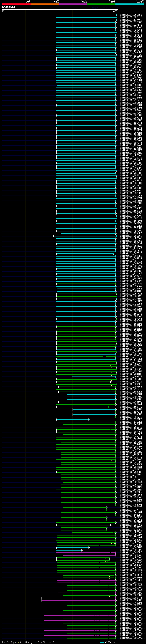Click the label UniRef100_Q4JHK7

pyautogui.click(x=131, y=75)
